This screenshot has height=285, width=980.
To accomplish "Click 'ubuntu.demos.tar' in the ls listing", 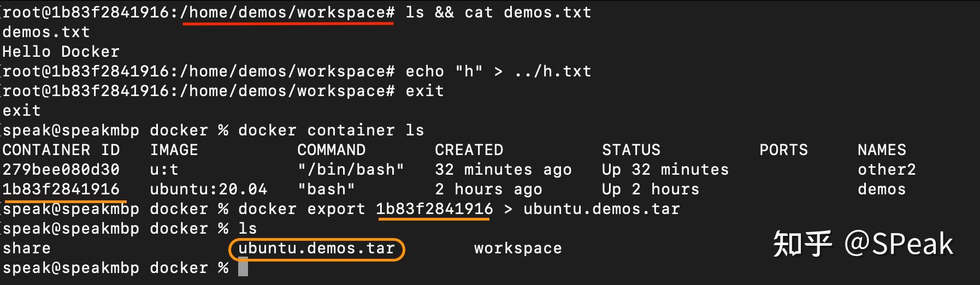I will (317, 248).
